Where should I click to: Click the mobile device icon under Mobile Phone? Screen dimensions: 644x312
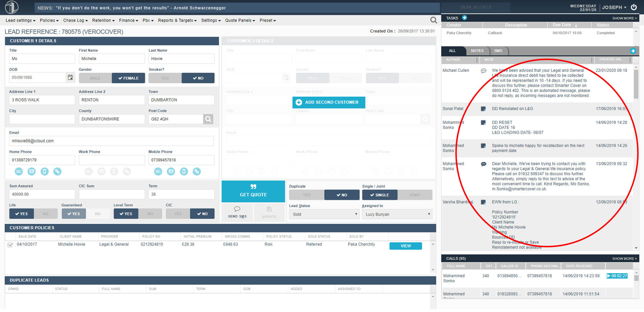coord(184,172)
